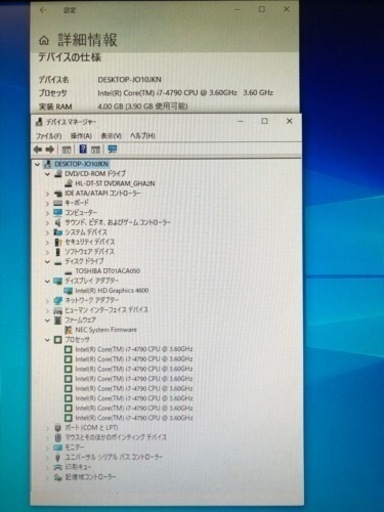Click the モニター category icon
384x512 pixels.
tap(58, 447)
